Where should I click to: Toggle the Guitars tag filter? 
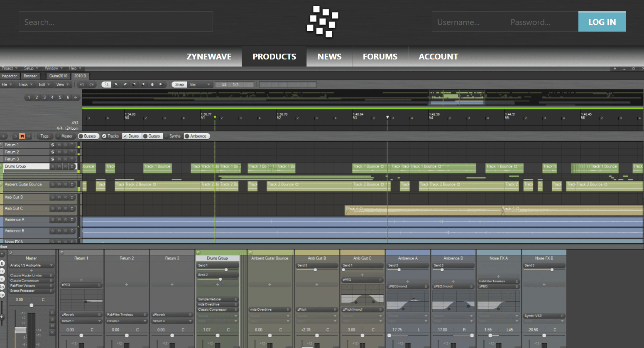[152, 136]
